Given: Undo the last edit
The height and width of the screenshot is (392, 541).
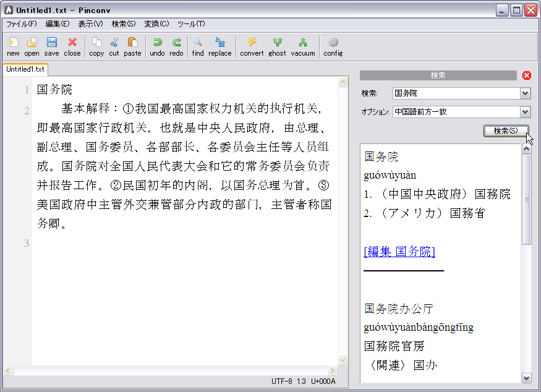Looking at the screenshot, I should click(x=157, y=46).
